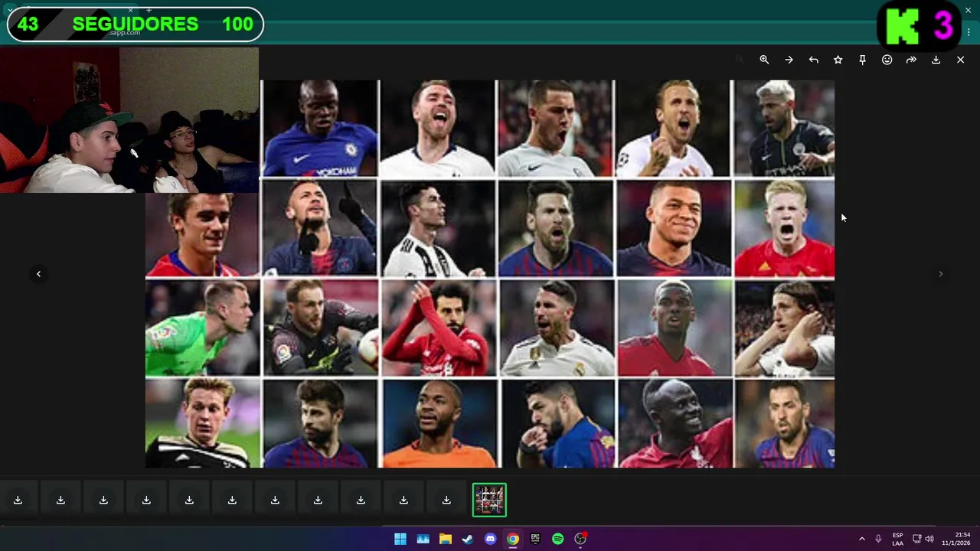Open the browser three-dot menu
The width and height of the screenshot is (980, 551).
[969, 32]
